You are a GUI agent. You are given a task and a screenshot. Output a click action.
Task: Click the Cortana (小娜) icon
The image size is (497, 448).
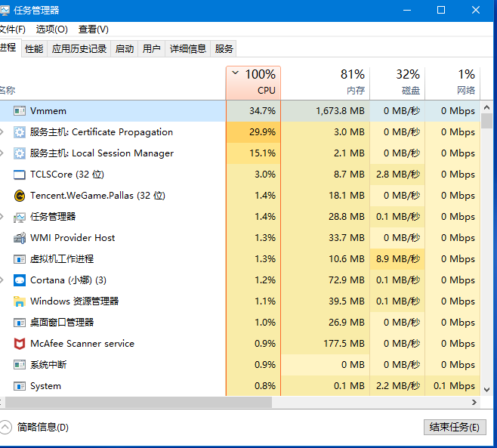tap(20, 280)
